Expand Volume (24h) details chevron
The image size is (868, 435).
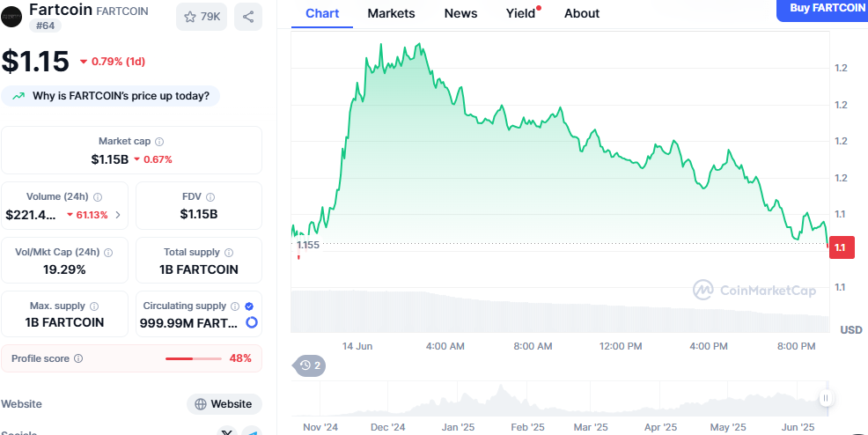pos(118,215)
